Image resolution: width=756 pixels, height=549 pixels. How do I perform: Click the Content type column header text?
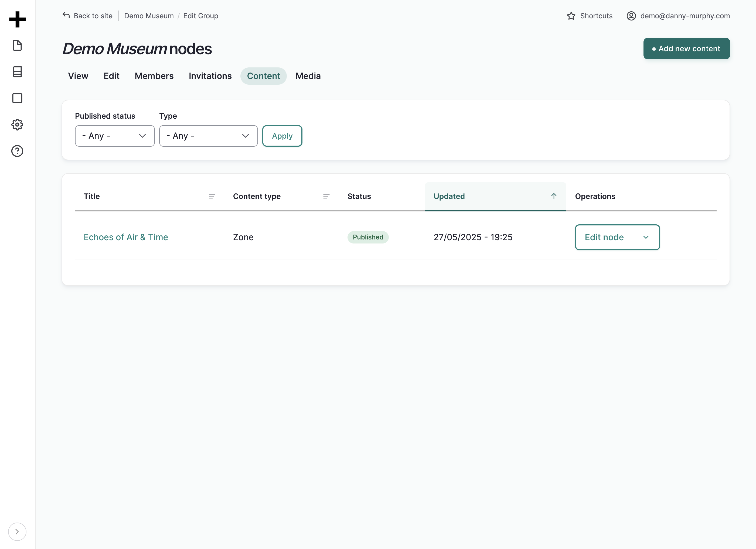[257, 197]
